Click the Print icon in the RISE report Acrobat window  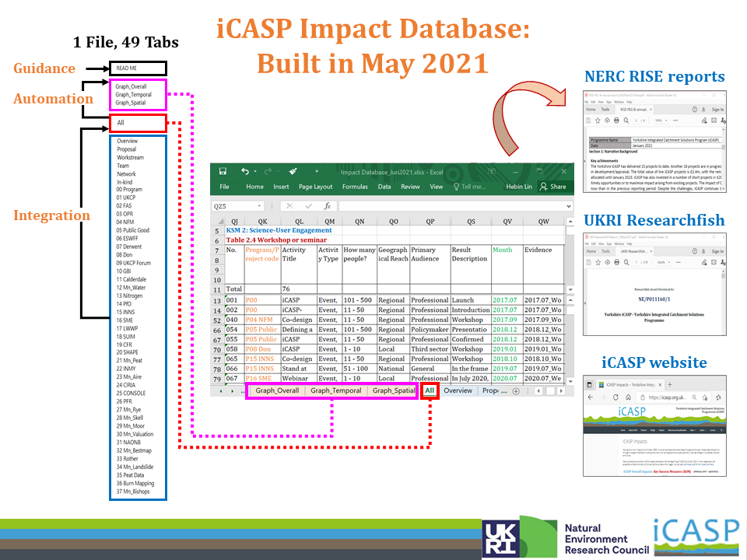tap(616, 121)
